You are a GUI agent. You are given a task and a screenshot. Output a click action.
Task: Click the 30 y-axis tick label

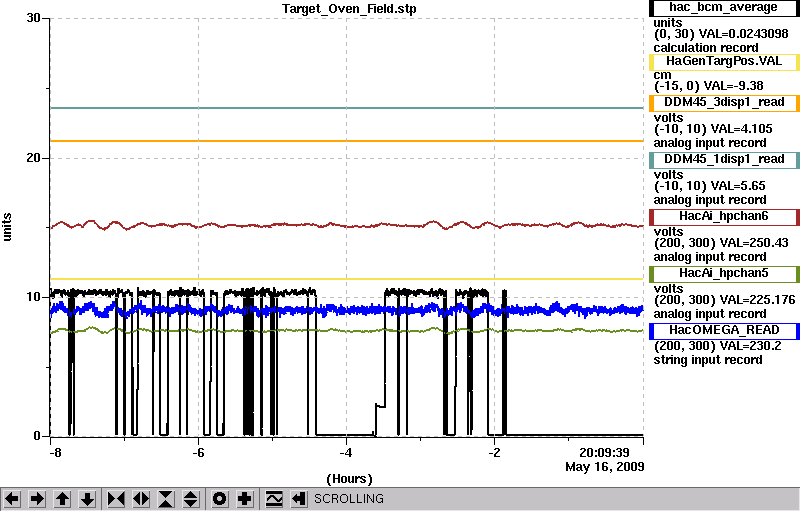pyautogui.click(x=33, y=18)
